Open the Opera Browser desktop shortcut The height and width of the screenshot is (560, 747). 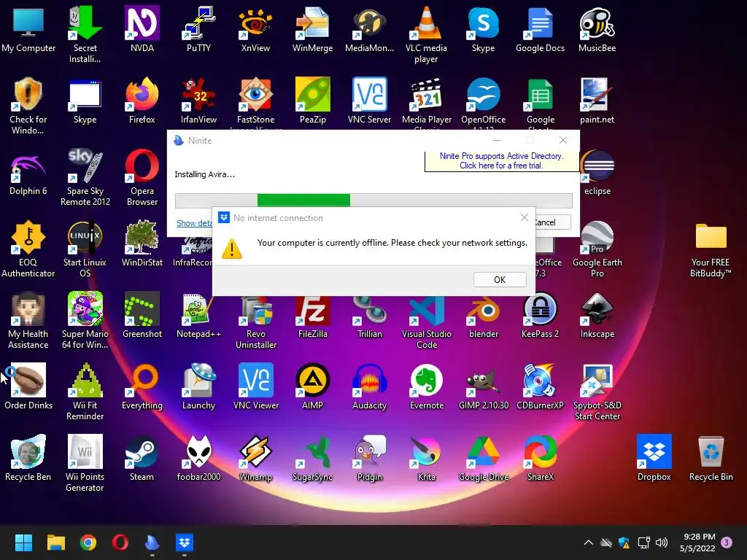click(x=142, y=178)
